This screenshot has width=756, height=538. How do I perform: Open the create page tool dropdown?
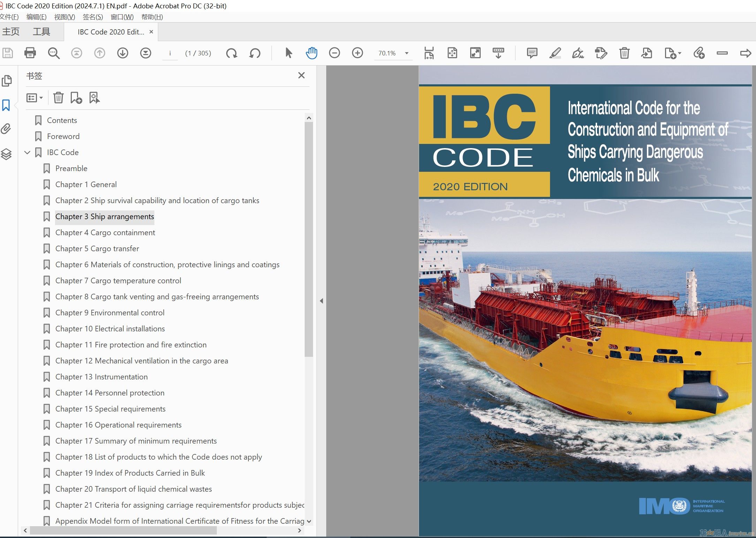pyautogui.click(x=673, y=53)
